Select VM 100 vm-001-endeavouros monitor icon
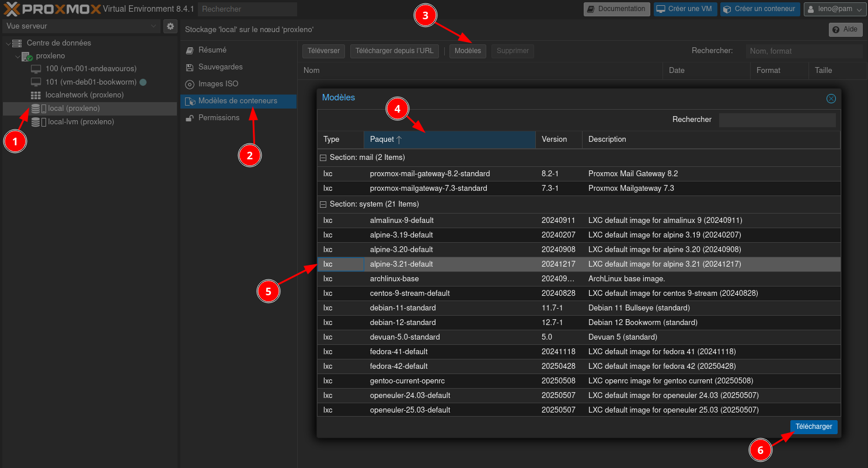Screen dimensions: 868x468 point(36,69)
